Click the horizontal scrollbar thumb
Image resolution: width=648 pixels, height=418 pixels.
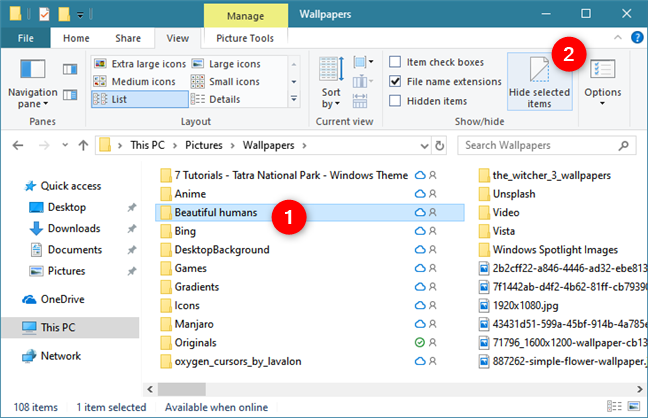click(x=182, y=389)
